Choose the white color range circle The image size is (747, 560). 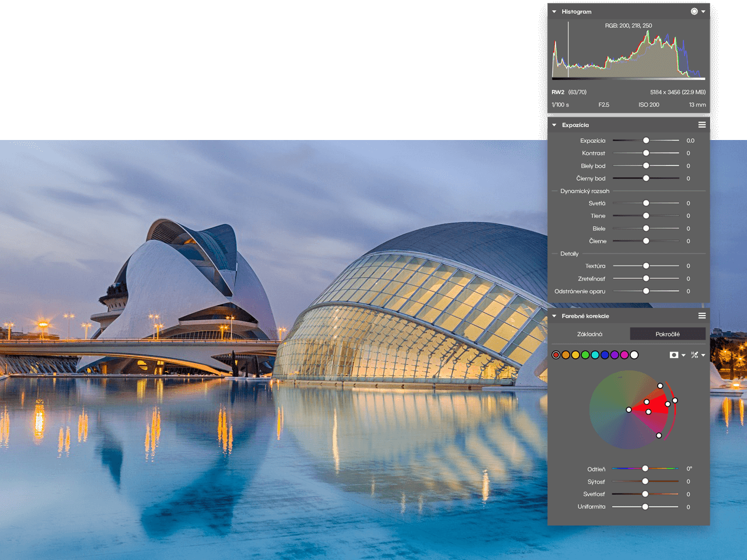coord(634,355)
